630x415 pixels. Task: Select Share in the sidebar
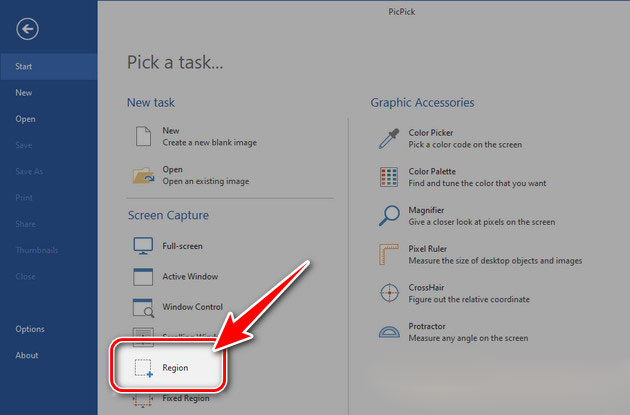(x=25, y=224)
